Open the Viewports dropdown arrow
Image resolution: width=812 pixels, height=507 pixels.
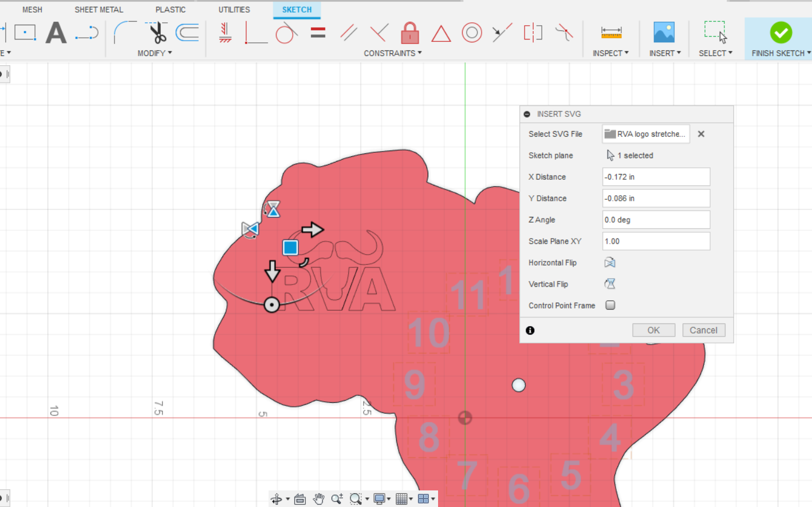coord(433,499)
